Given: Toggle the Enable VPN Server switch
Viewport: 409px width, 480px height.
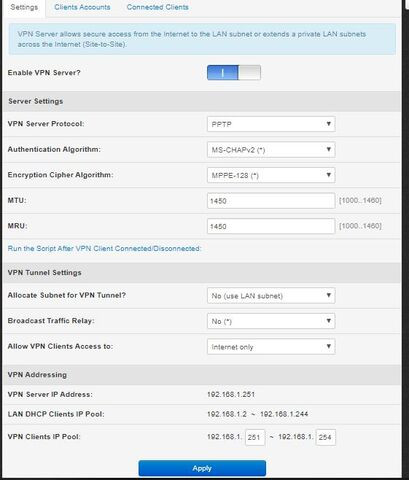Looking at the screenshot, I should point(234,73).
